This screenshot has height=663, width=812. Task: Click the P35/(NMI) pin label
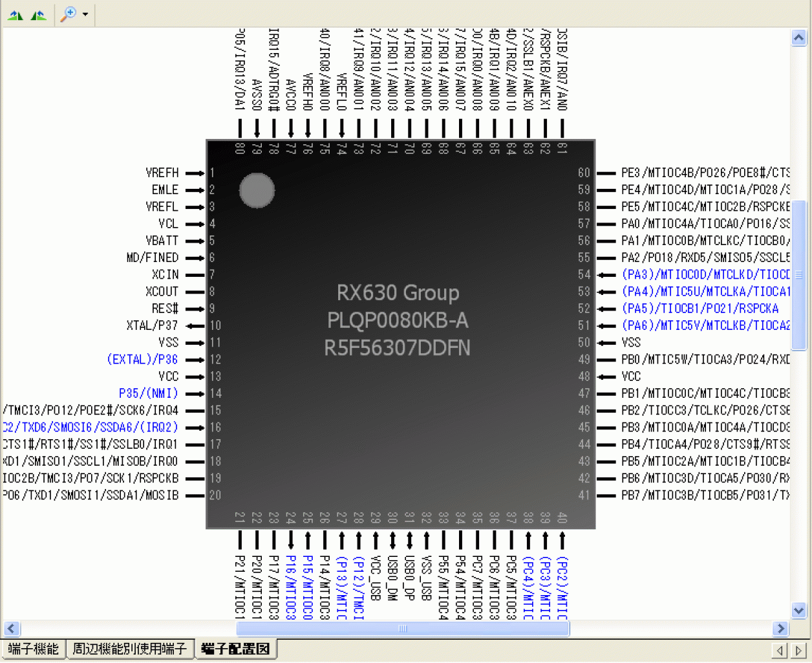(x=148, y=393)
